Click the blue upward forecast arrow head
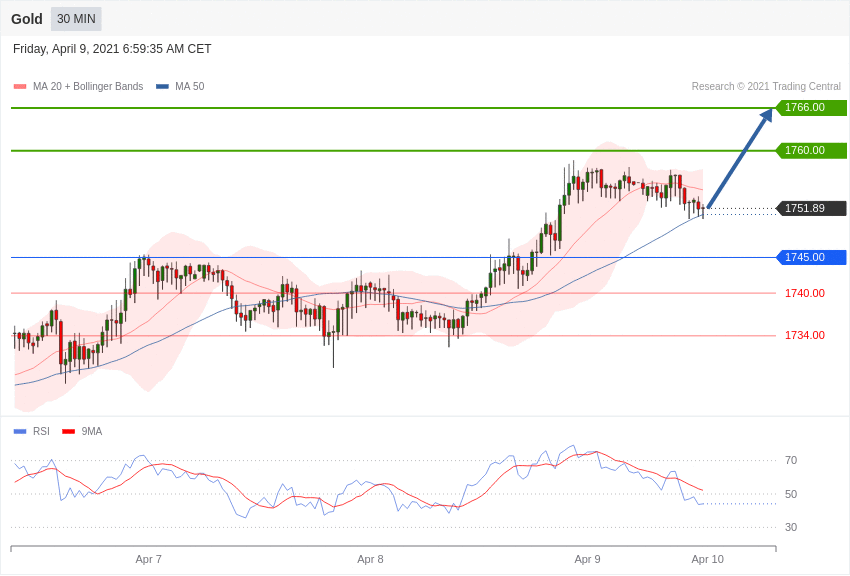 [x=767, y=115]
